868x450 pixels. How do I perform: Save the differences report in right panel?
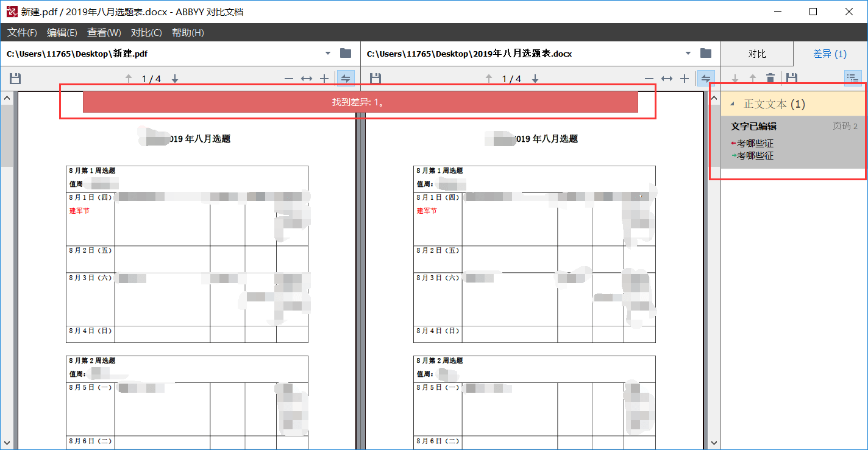[791, 78]
